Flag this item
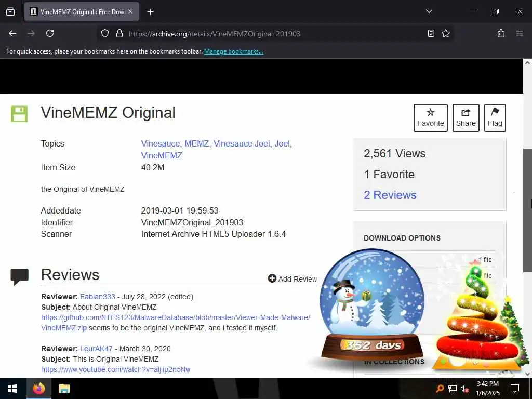 click(495, 118)
